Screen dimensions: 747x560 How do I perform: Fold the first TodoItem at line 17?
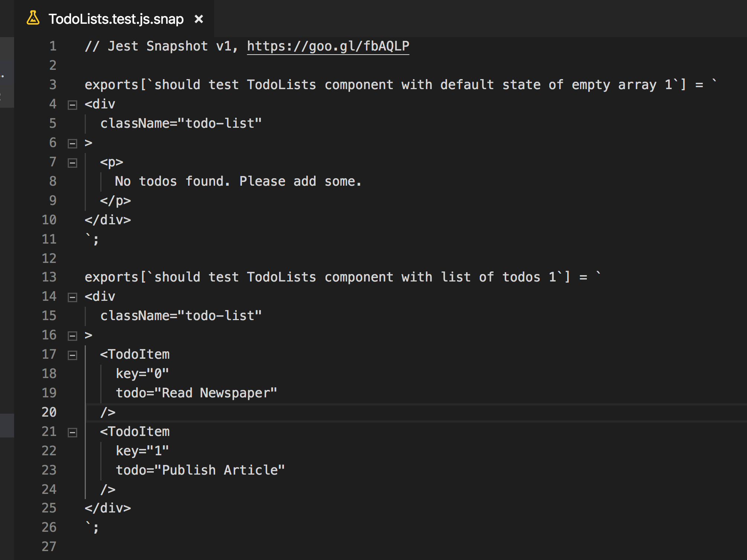(x=72, y=355)
